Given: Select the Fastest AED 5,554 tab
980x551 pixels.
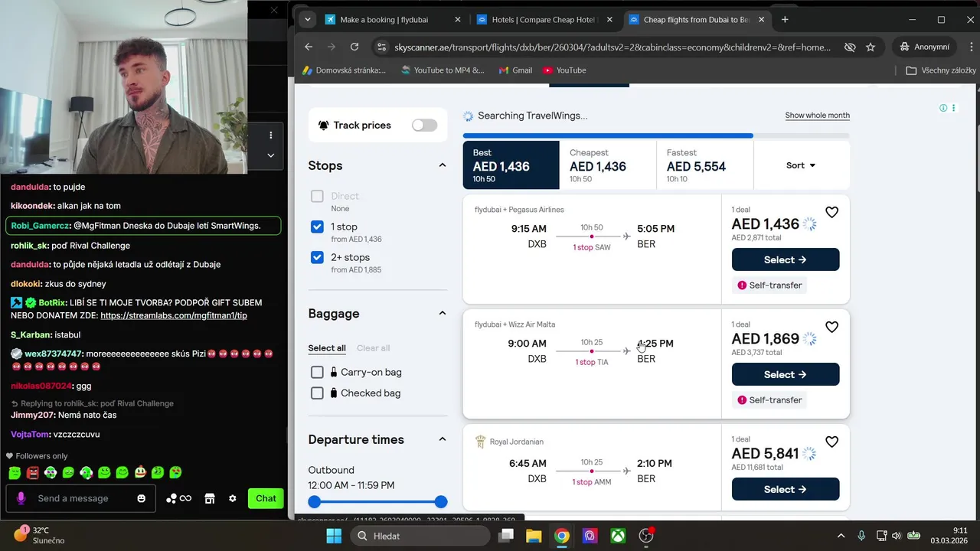Looking at the screenshot, I should tap(705, 165).
